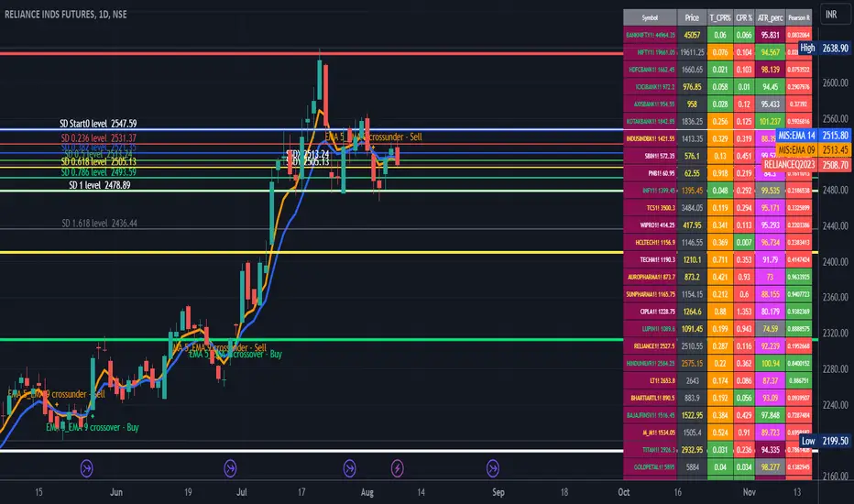The height and width of the screenshot is (504, 854).
Task: Click the BHARTIARTL1! symbol cell
Action: [650, 398]
